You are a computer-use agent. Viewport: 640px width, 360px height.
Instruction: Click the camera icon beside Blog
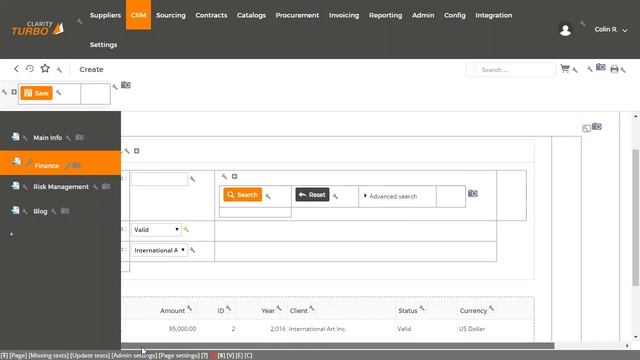(x=65, y=211)
